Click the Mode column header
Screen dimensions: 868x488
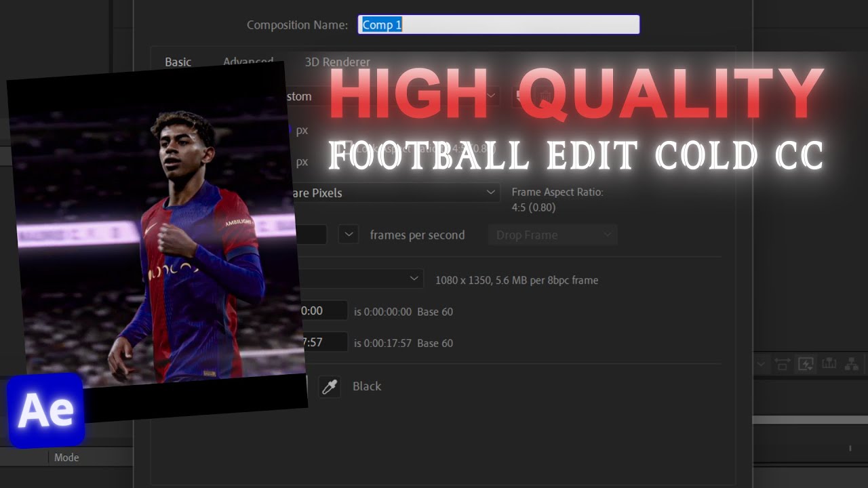point(66,457)
